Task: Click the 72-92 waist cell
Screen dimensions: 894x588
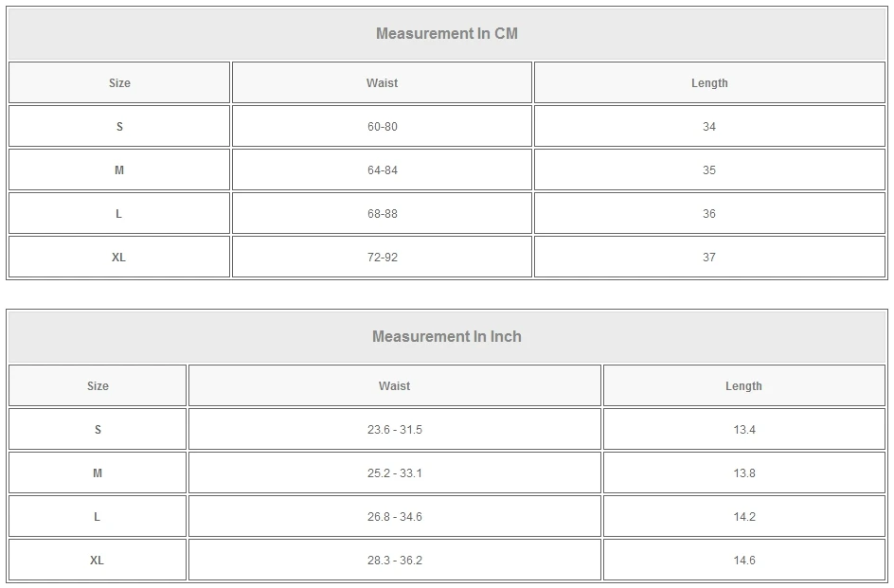Action: coord(382,258)
